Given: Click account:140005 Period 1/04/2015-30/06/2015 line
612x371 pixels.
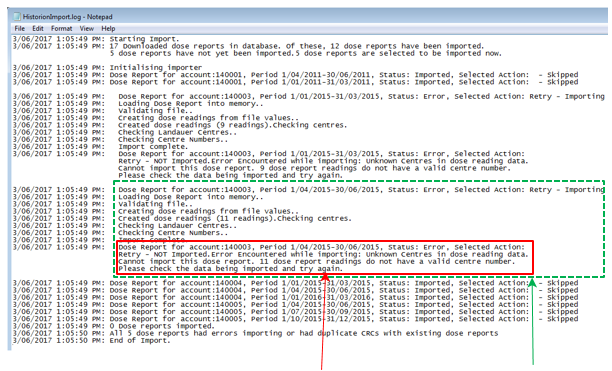Looking at the screenshot, I should 295,305.
